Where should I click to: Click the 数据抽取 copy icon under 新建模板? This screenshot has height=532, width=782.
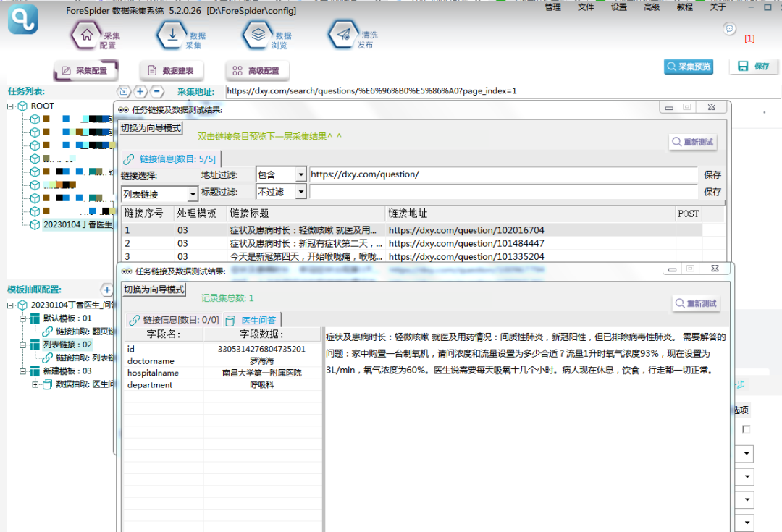tap(47, 384)
